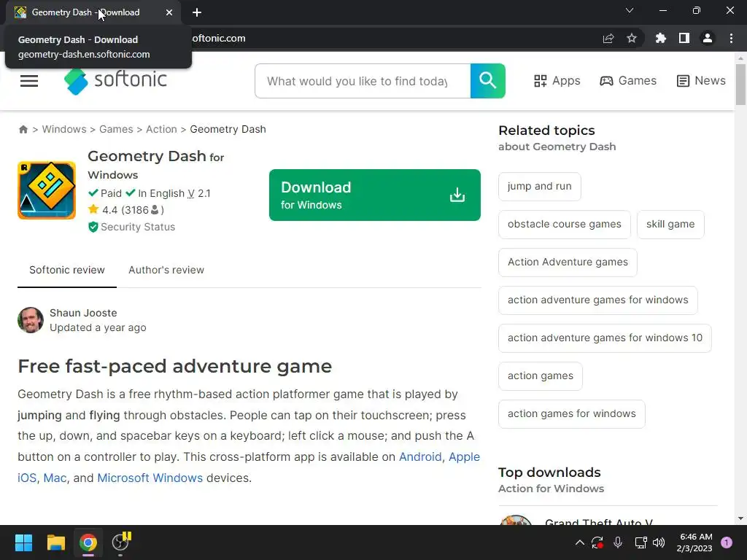747x560 pixels.
Task: Click the green Download for Windows button
Action: pyautogui.click(x=374, y=195)
